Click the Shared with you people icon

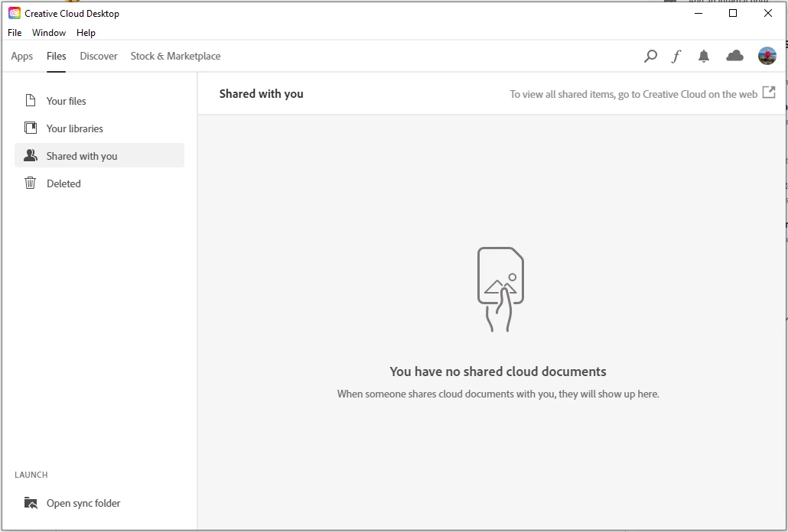(x=31, y=156)
